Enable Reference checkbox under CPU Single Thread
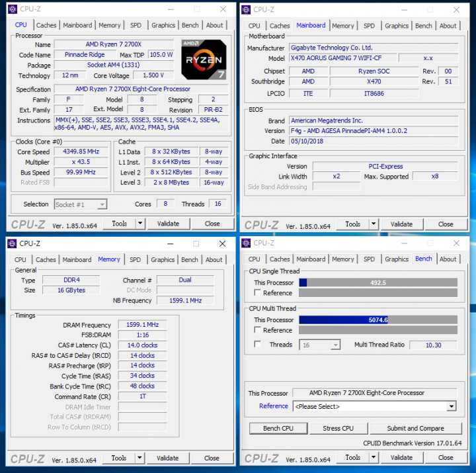Viewport: 476px width, 473px height. click(x=257, y=292)
